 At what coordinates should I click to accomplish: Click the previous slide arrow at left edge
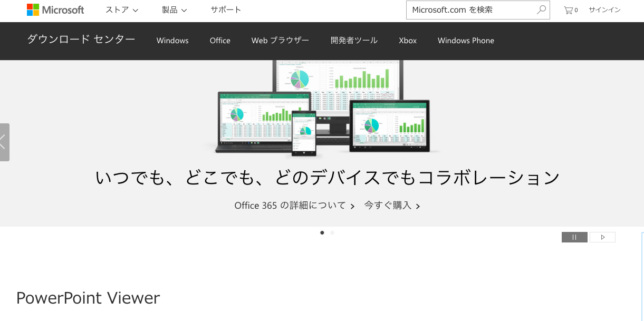click(4, 142)
